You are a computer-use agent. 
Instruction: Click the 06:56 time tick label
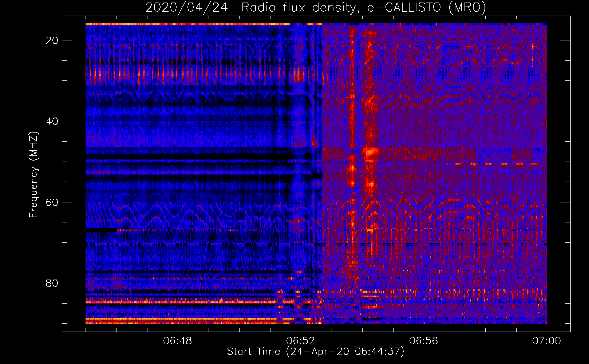tap(424, 341)
